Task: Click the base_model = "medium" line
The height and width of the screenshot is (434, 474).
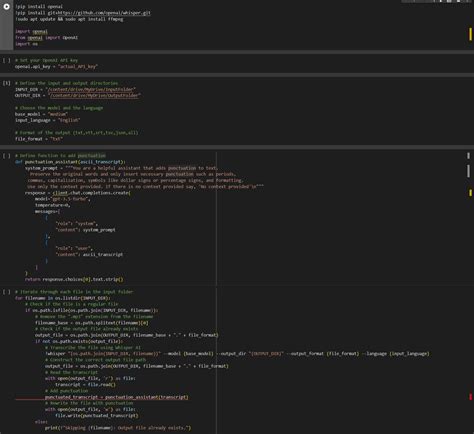Action: click(41, 114)
